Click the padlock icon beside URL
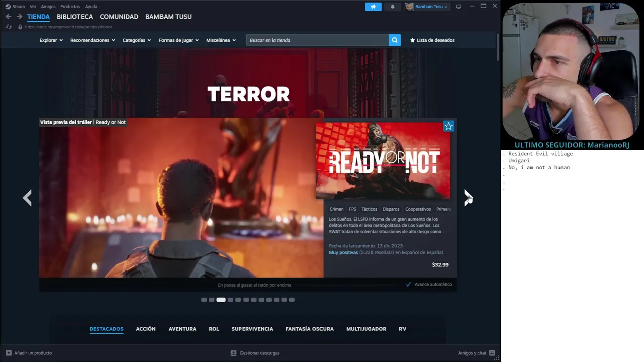Image resolution: width=644 pixels, height=362 pixels. coord(20,27)
